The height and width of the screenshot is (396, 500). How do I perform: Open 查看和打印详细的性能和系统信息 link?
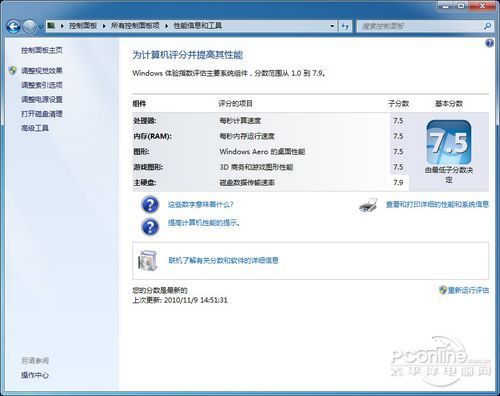(x=437, y=204)
